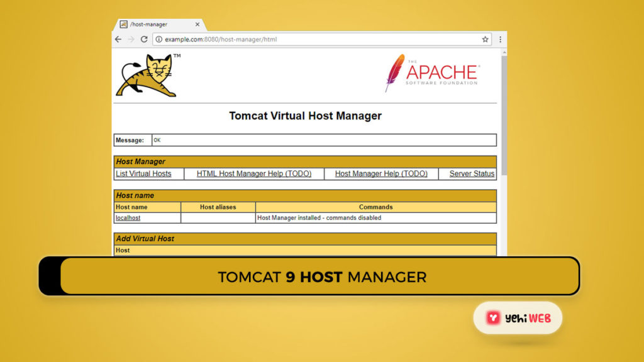
Task: Click the Apache Software Foundation logo
Action: pos(431,73)
